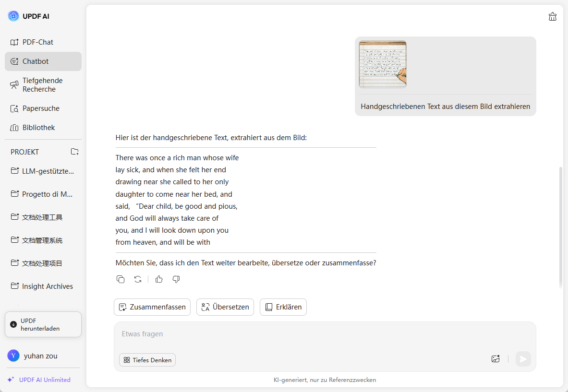The width and height of the screenshot is (568, 392).
Task: Click the chat vertical scrollbar
Action: [x=561, y=228]
